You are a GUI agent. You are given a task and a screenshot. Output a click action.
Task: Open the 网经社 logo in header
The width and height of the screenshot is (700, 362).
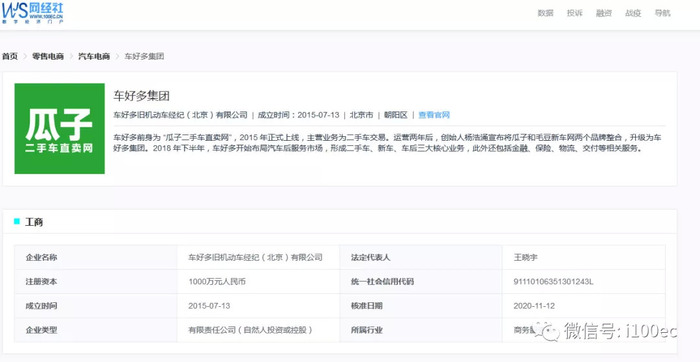click(x=33, y=12)
